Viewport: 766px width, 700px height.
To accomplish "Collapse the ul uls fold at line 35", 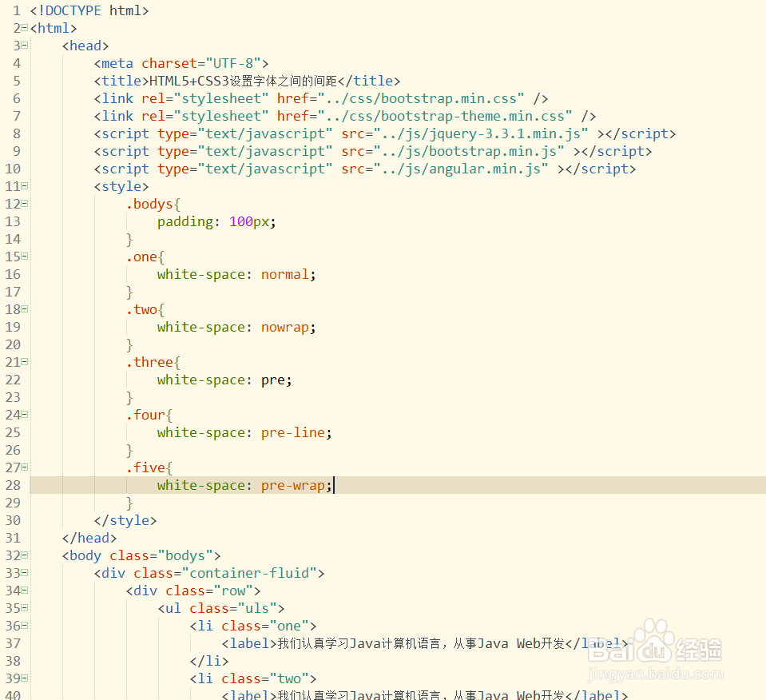I will [x=25, y=608].
